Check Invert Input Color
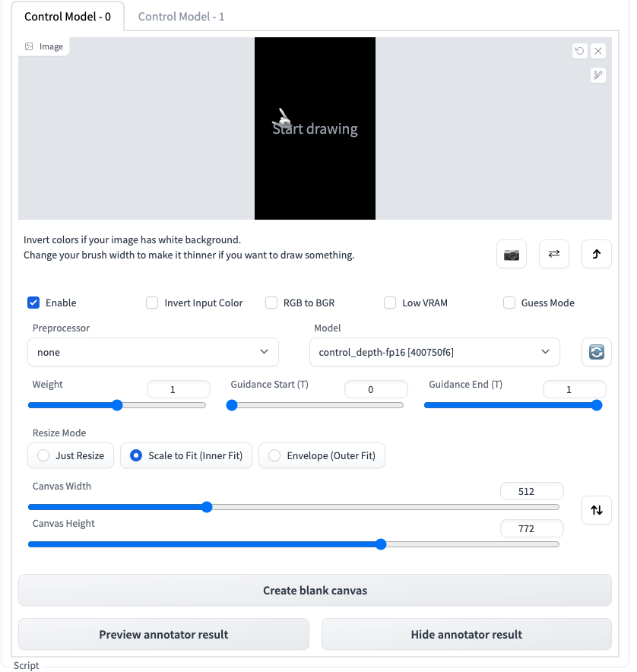This screenshot has width=637, height=672. (x=152, y=303)
